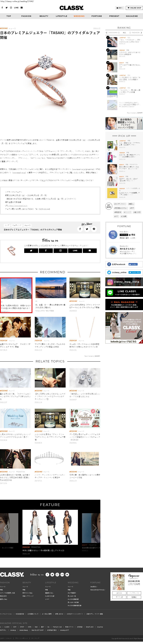Image resolution: width=143 pixels, height=644 pixels.
Task: Like the page with the Facebook いいね button
Action: 133,264
